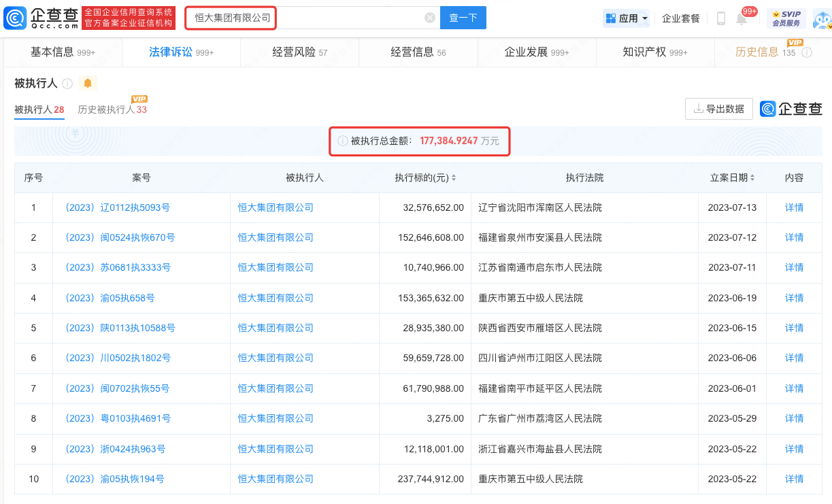Open the 经营风险 tab
This screenshot has height=504, width=832.
(x=299, y=52)
